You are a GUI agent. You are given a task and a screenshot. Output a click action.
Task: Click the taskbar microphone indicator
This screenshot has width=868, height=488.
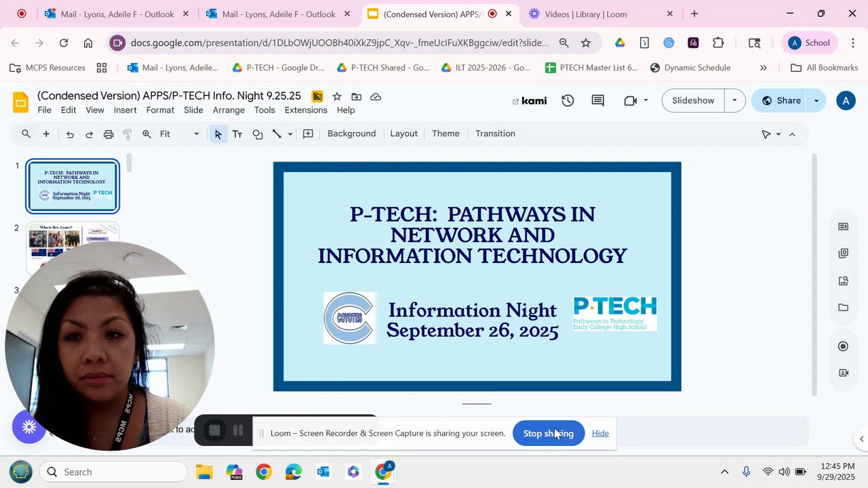point(746,472)
